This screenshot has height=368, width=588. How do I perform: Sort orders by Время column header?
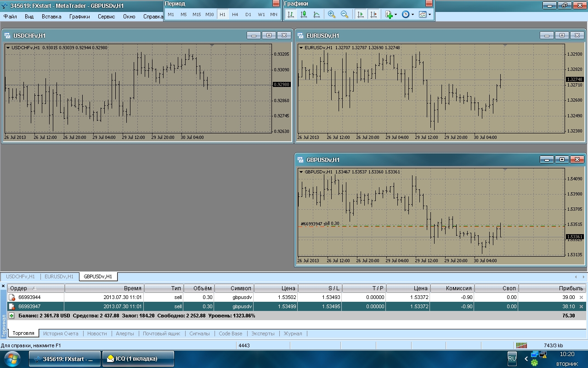click(105, 288)
